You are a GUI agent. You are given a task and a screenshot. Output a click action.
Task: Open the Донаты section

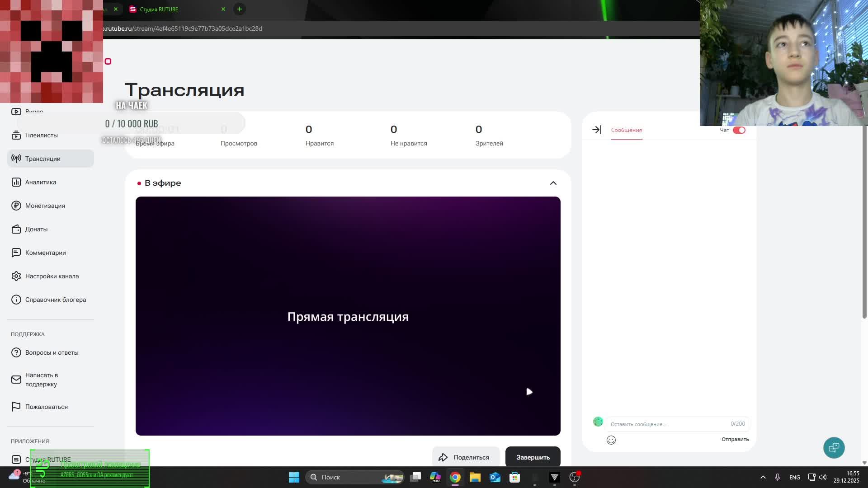click(x=36, y=229)
